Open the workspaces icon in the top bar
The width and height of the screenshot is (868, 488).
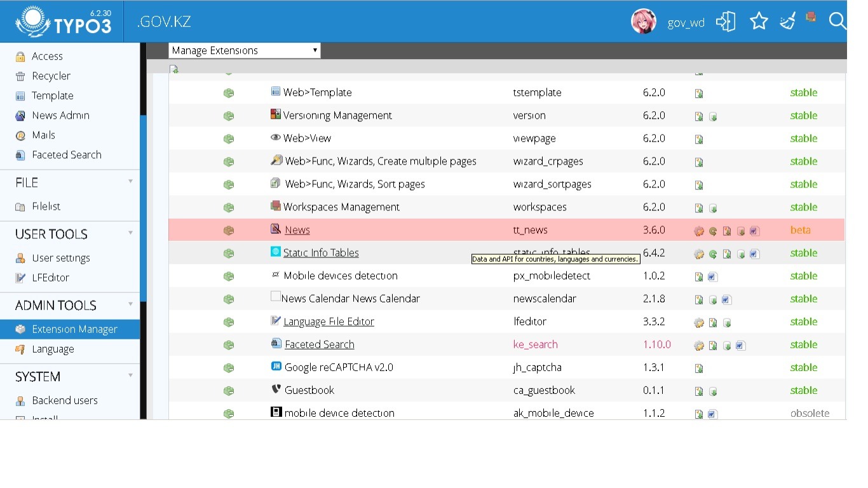tap(811, 17)
